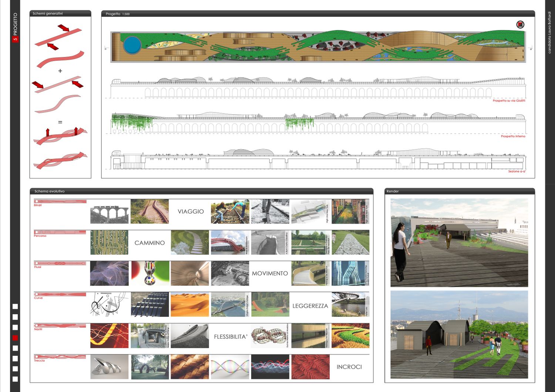Image resolution: width=555 pixels, height=392 pixels.
Task: Click the Curve strip diagram bar
Action: click(x=60, y=294)
